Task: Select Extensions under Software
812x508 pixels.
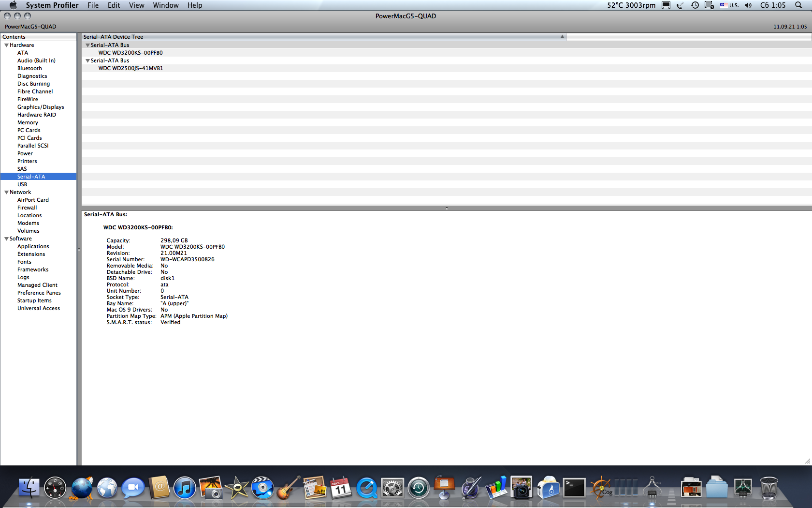Action: (x=31, y=254)
